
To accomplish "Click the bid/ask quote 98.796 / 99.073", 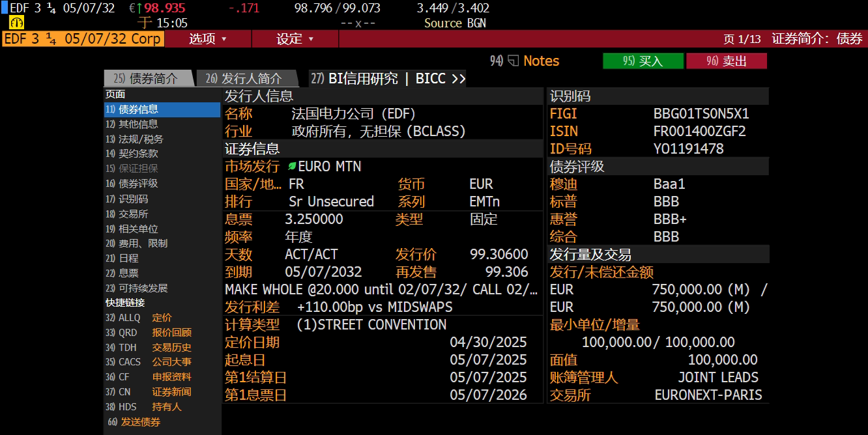I will point(338,8).
